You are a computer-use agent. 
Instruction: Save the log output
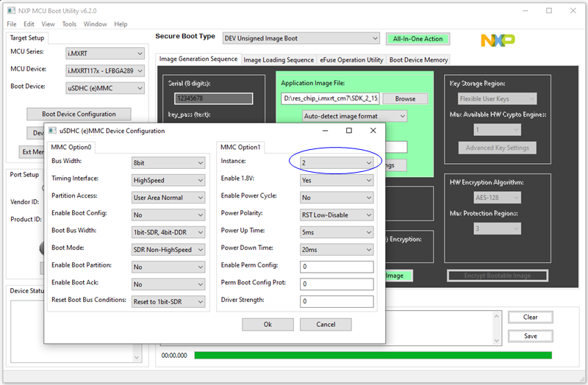pos(530,336)
